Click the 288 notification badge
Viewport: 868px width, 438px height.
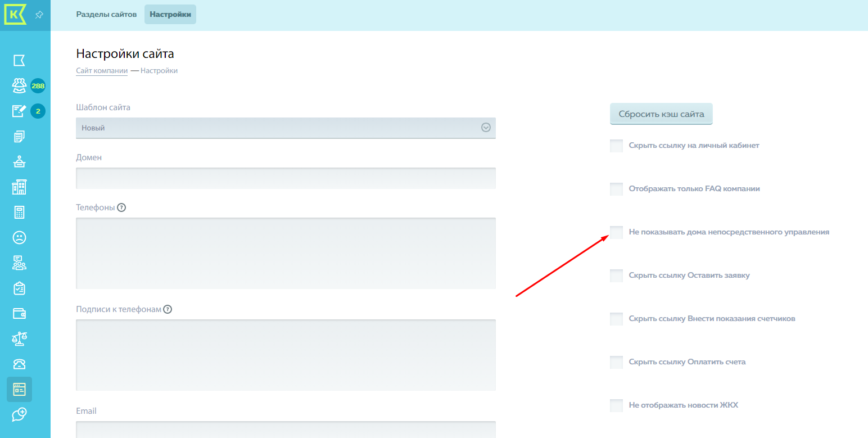point(38,86)
